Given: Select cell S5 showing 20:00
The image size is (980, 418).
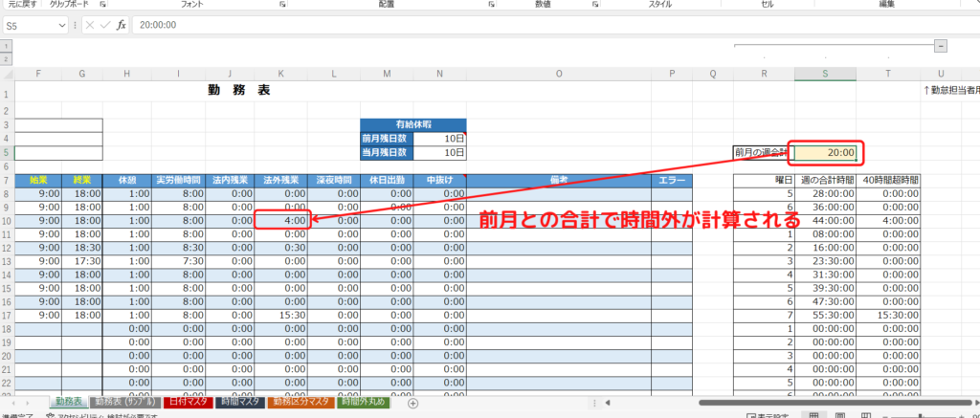Looking at the screenshot, I should 825,153.
